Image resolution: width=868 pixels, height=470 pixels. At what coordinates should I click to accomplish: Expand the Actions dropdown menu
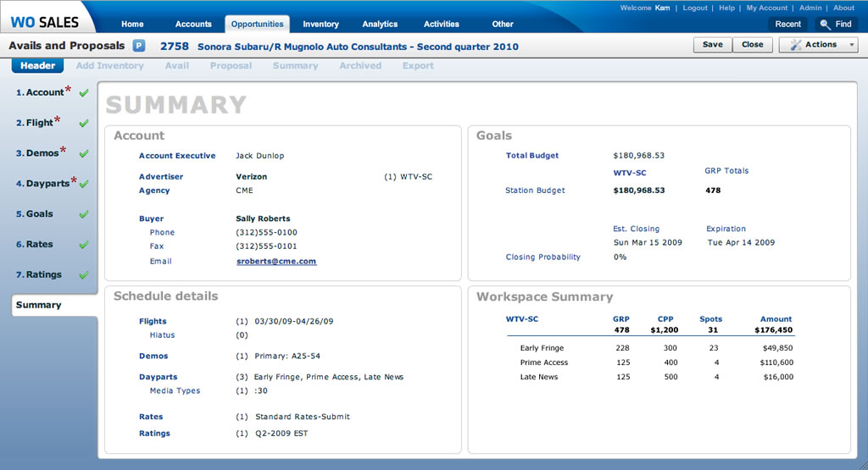(819, 45)
